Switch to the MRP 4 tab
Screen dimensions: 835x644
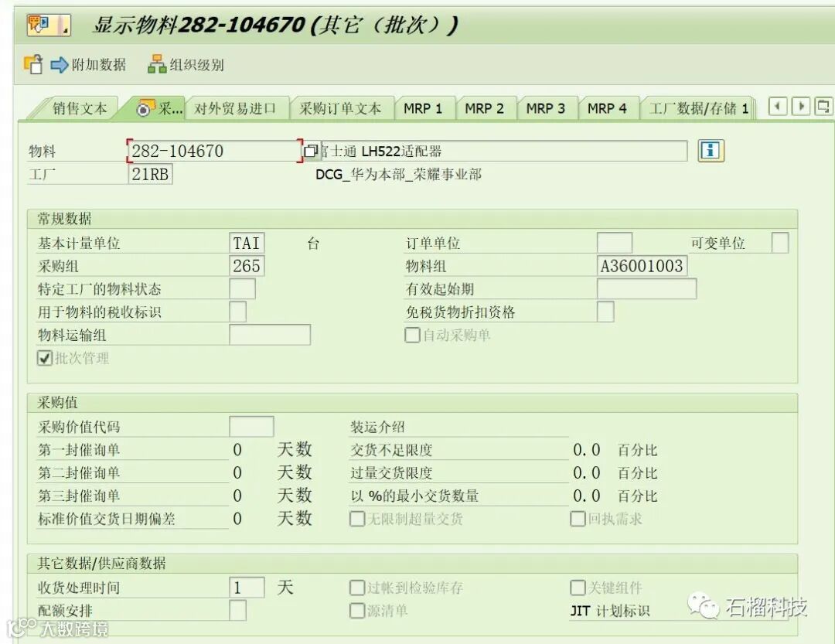point(607,109)
